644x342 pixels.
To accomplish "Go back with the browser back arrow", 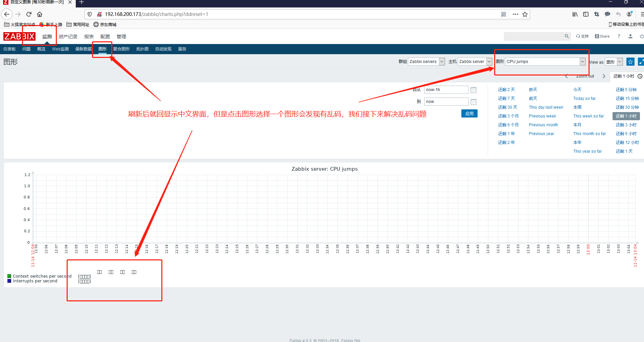I will point(7,14).
